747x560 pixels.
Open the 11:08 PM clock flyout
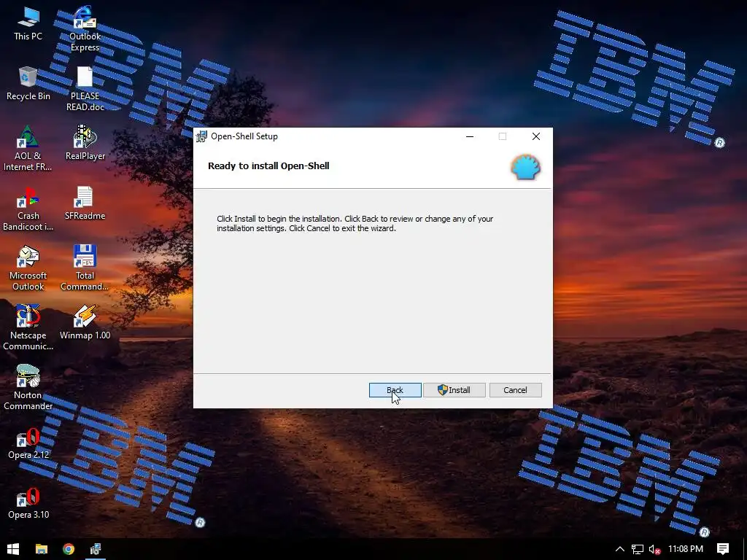pyautogui.click(x=686, y=549)
